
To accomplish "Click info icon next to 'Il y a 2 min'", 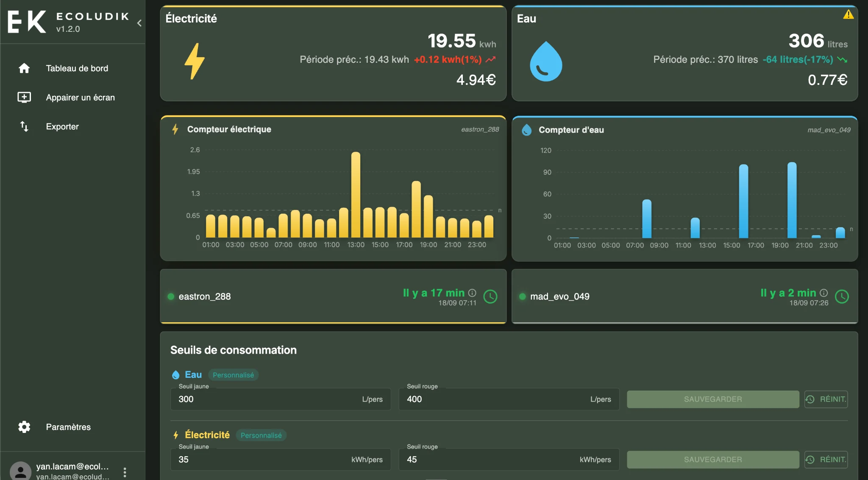I will click(x=823, y=293).
